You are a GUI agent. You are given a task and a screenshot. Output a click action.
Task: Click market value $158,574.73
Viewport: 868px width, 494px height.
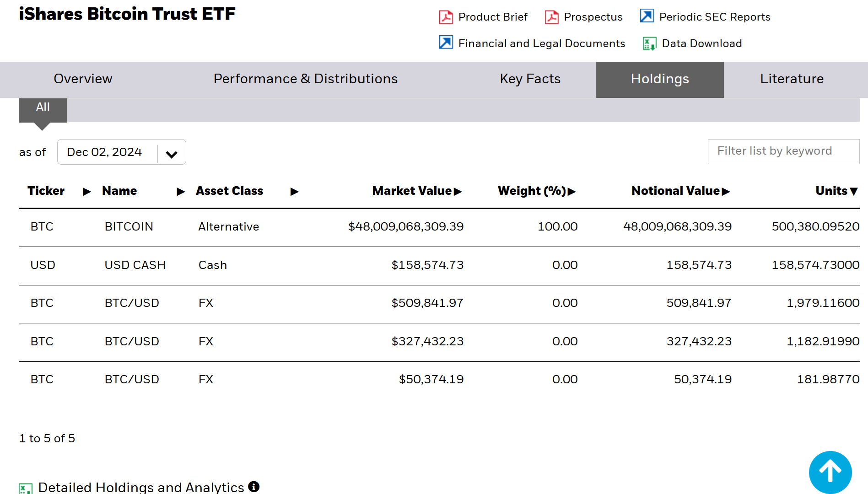[x=427, y=265]
